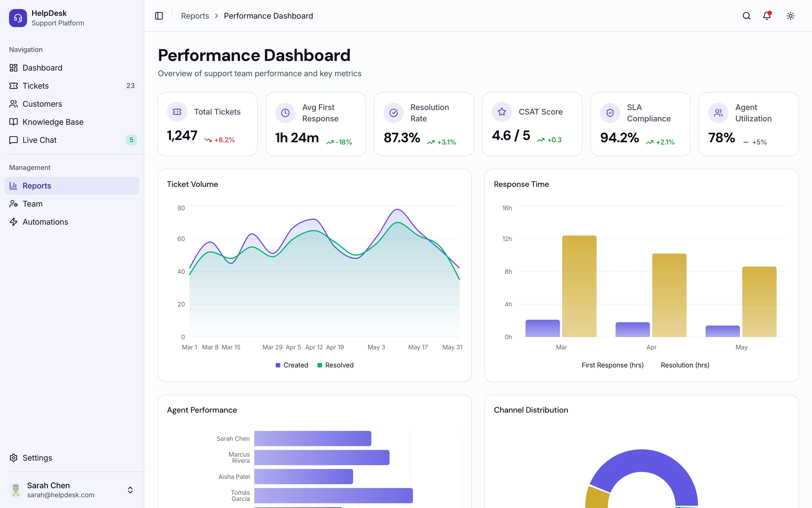Click the Tickets ticket icon in sidebar
The width and height of the screenshot is (812, 508).
[x=14, y=86]
